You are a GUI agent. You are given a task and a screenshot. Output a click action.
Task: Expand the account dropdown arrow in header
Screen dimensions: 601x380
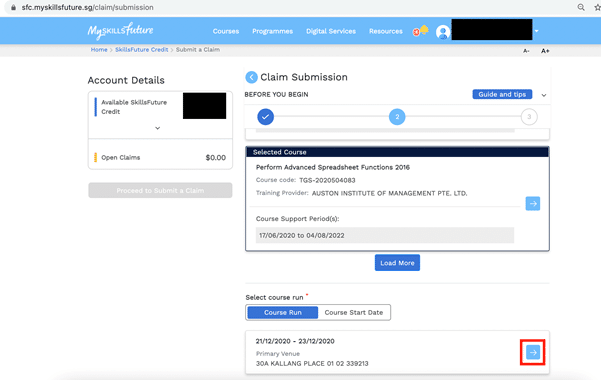coord(537,31)
